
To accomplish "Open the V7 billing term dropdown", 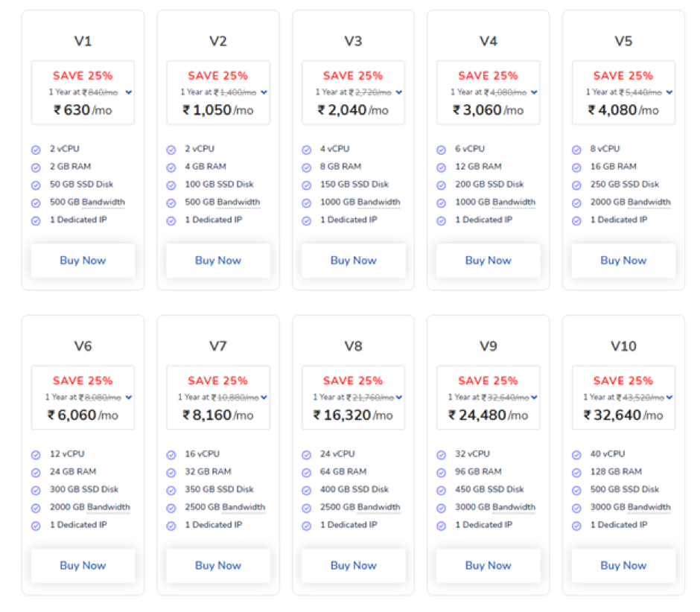I will tap(264, 398).
